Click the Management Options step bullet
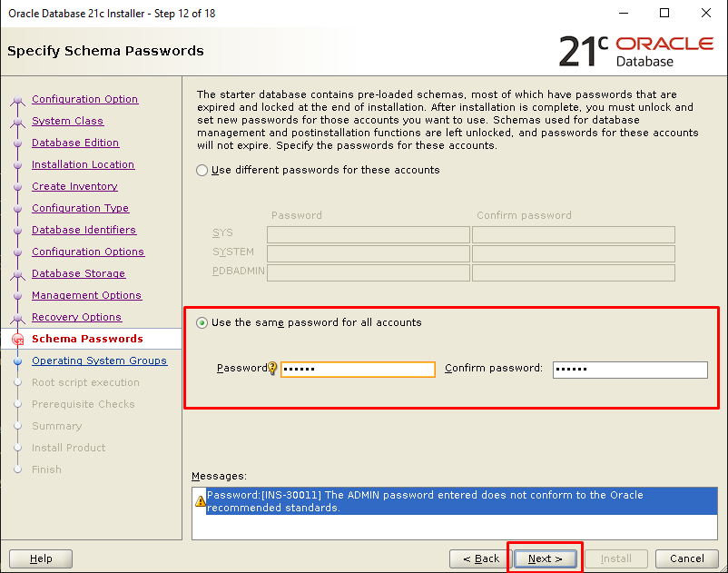Screen dimensions: 728x573 point(17,296)
